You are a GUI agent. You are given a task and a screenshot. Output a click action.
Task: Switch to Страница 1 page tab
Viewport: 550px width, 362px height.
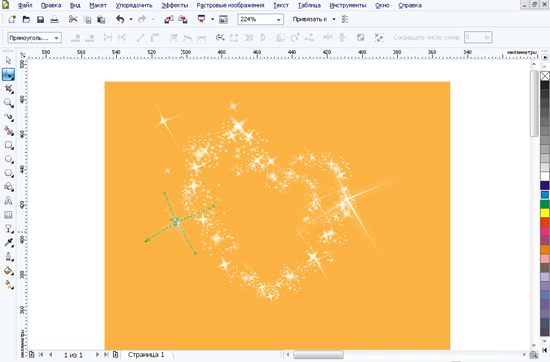click(146, 355)
